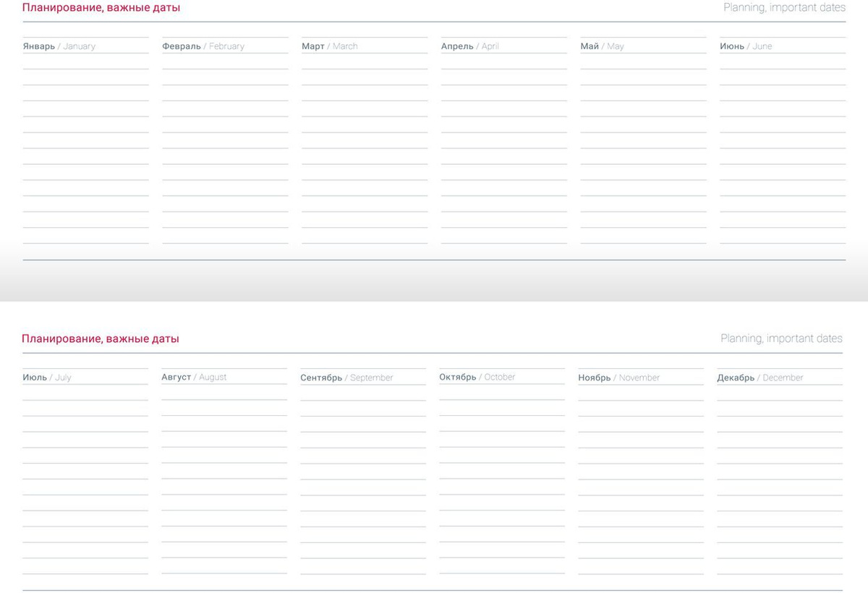Click the Январь / January column heading
The image size is (868, 593).
59,46
